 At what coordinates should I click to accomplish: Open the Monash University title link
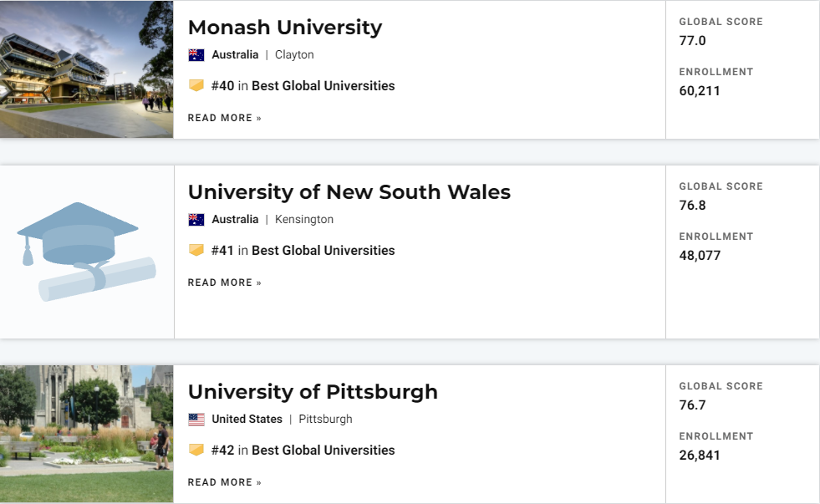click(285, 28)
